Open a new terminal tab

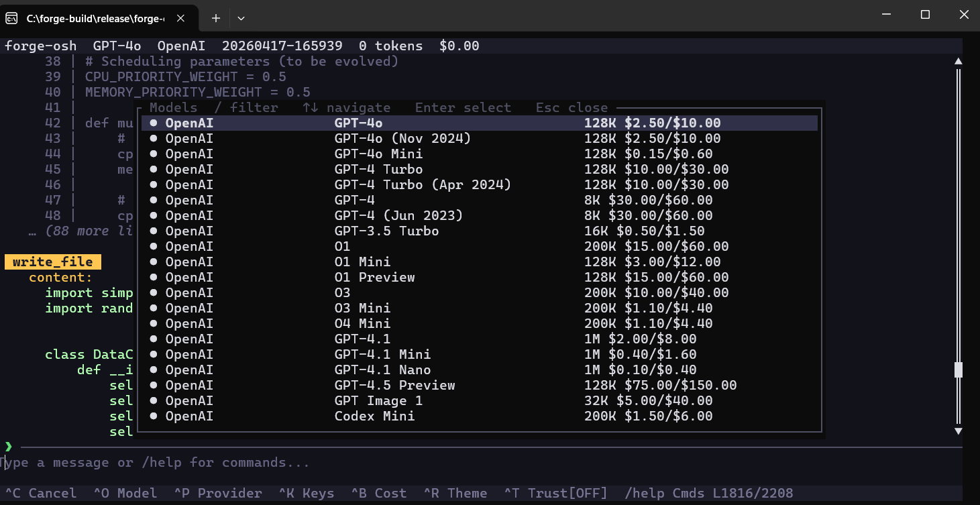(216, 19)
